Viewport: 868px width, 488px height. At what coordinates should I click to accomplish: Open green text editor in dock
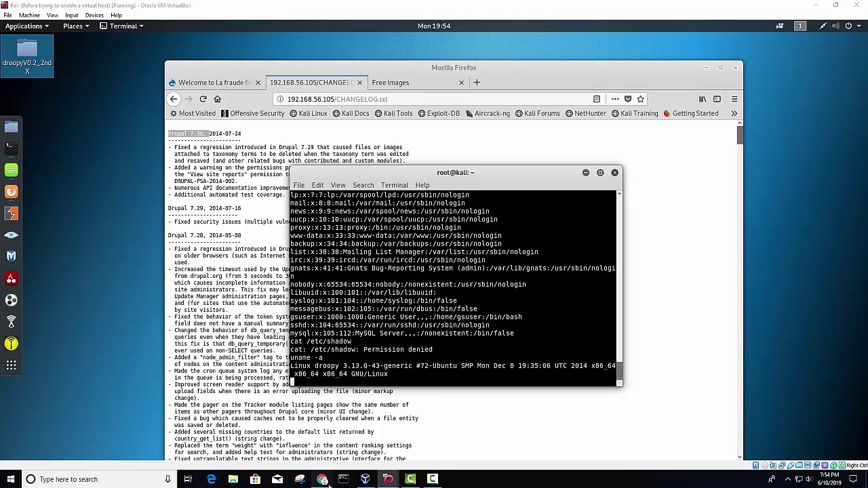click(x=11, y=170)
